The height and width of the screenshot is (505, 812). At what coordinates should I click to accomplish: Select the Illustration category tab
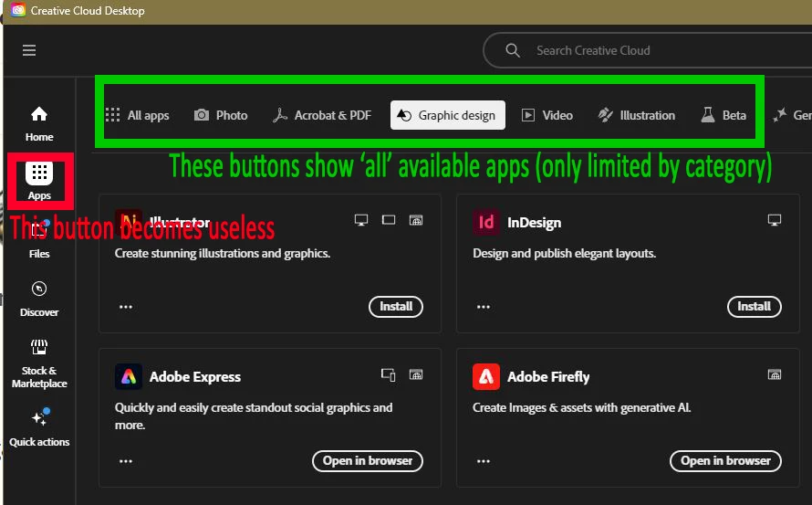[637, 115]
